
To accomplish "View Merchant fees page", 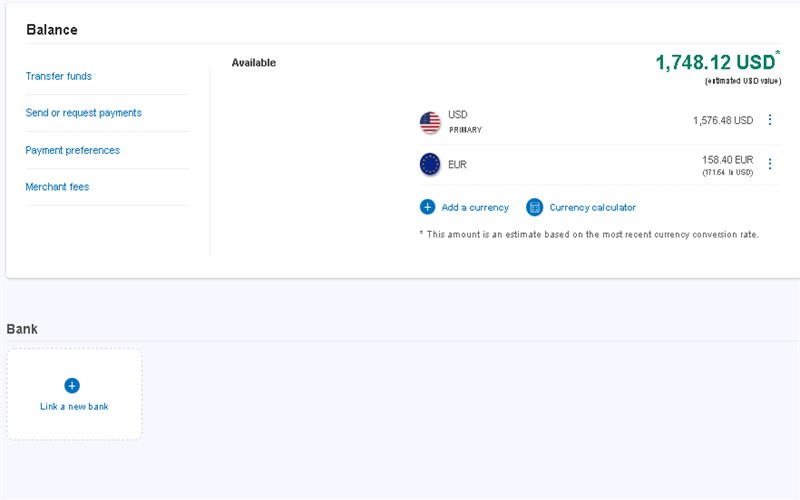I will click(x=57, y=187).
